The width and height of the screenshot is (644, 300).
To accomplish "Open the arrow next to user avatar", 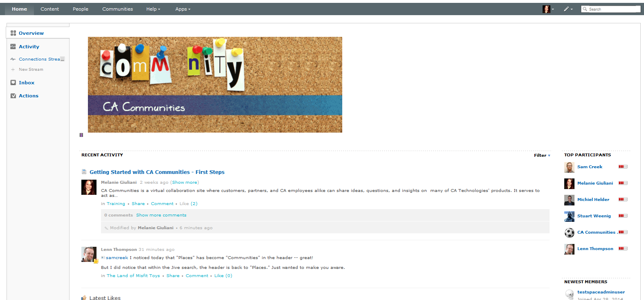I will click(x=553, y=9).
